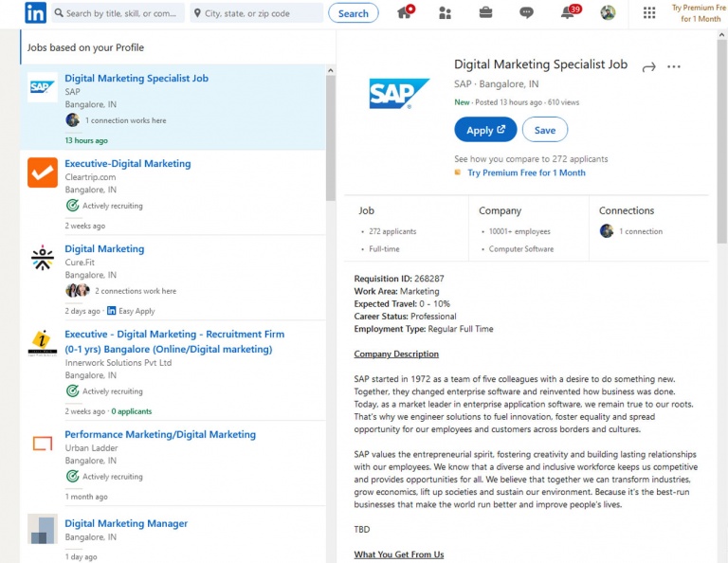Open the LinkedIn home logo
Screen dimensions: 728x563
coord(35,12)
